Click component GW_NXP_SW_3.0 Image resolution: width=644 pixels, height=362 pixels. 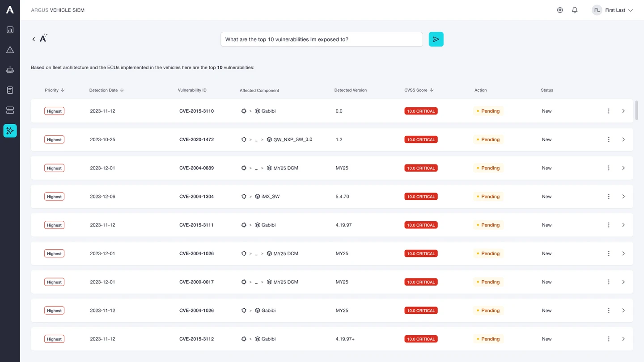click(x=293, y=139)
